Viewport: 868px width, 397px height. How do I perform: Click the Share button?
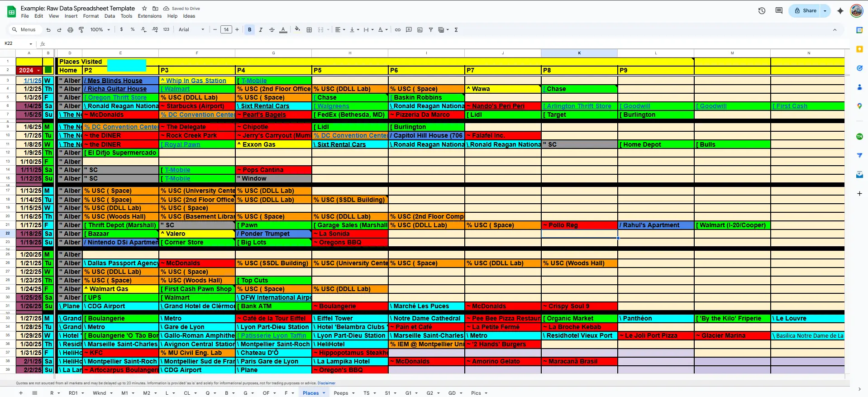[x=806, y=11]
